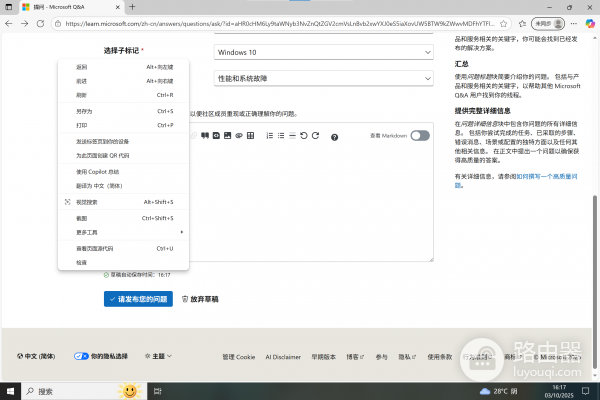Click the blue publish question button
The image size is (600, 400).
coord(138,299)
